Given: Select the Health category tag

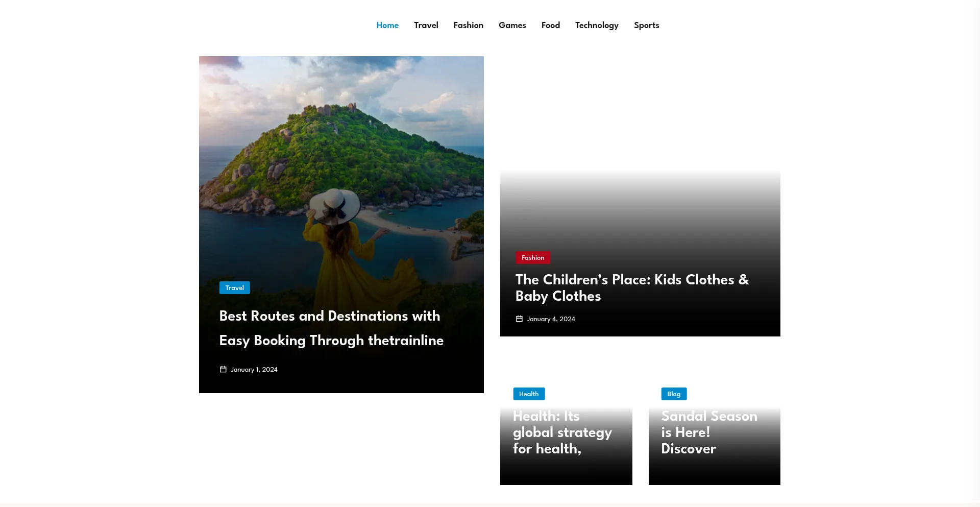Looking at the screenshot, I should click(529, 394).
